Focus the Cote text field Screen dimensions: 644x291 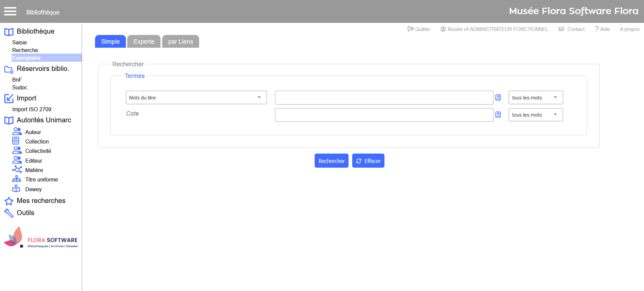384,115
